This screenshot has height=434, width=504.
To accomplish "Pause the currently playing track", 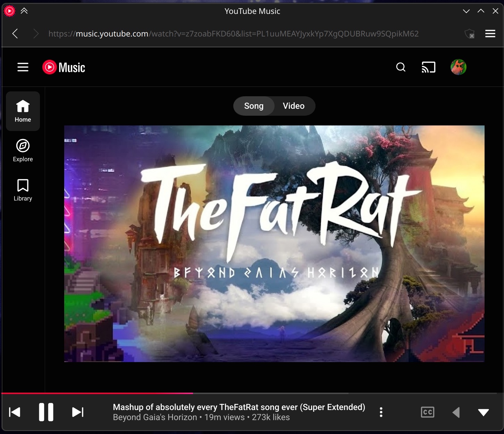I will [46, 412].
